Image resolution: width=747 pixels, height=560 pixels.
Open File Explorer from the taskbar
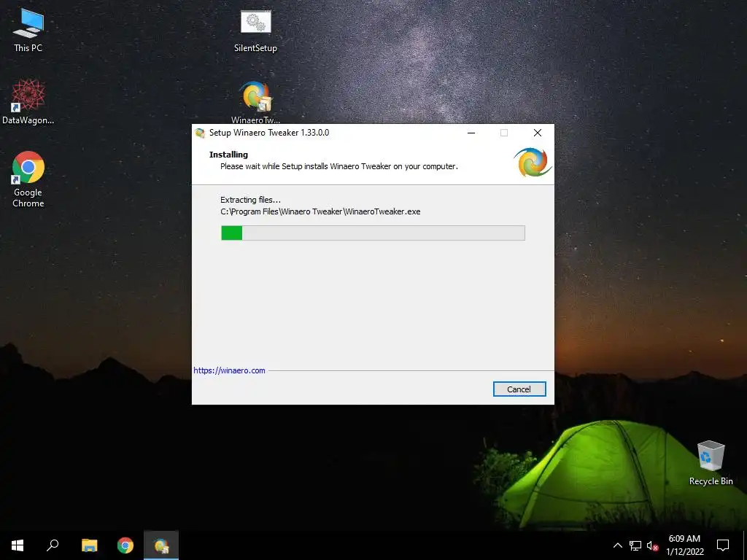(89, 545)
